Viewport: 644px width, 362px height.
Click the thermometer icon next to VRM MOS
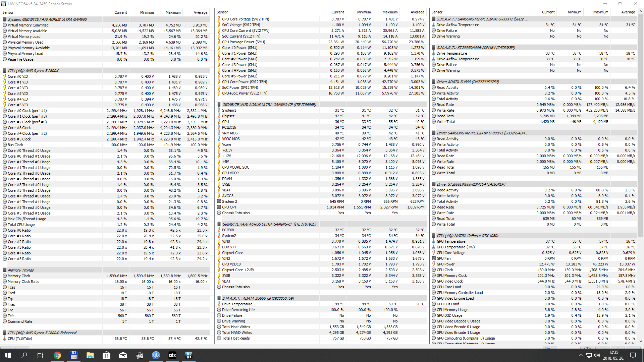[219, 133]
